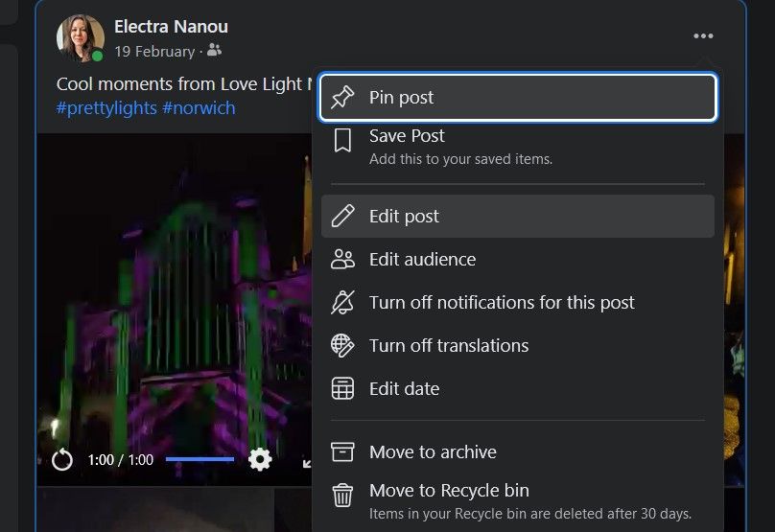Click "Add this to your saved items." text
This screenshot has width=775, height=532.
(x=460, y=159)
